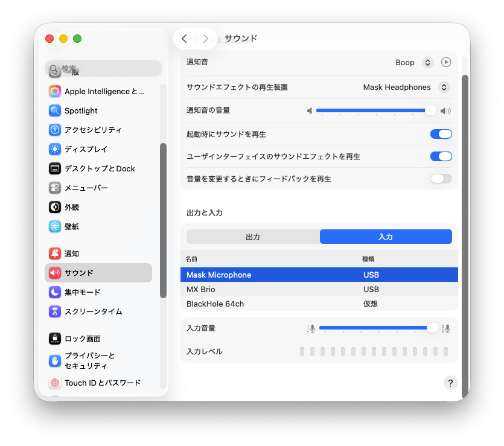Image resolution: width=504 pixels, height=446 pixels.
Task: Select the ディスプレイ settings icon
Action: (x=55, y=149)
